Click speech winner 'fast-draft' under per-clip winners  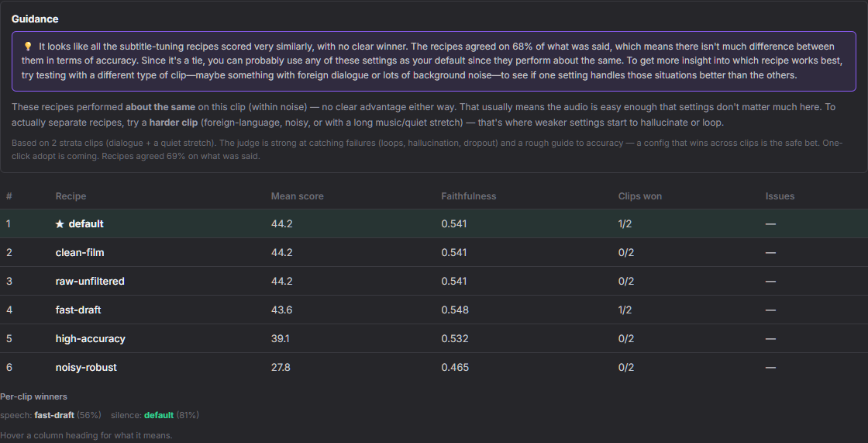[54, 415]
